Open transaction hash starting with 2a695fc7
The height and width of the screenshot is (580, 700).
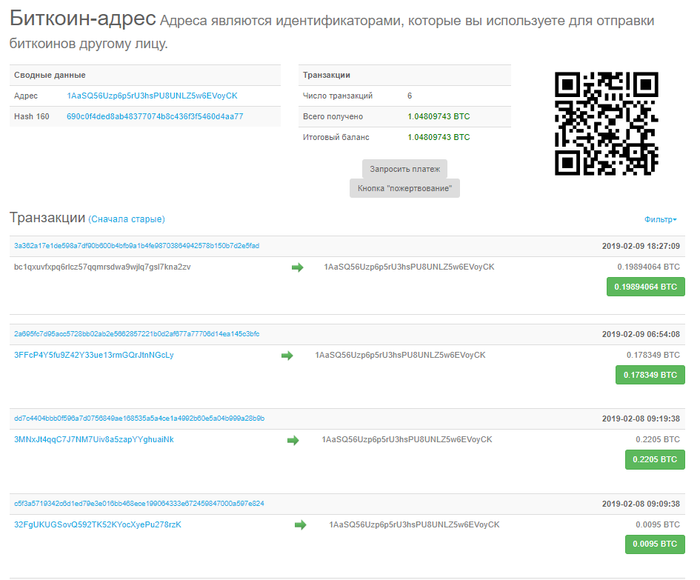(x=136, y=333)
